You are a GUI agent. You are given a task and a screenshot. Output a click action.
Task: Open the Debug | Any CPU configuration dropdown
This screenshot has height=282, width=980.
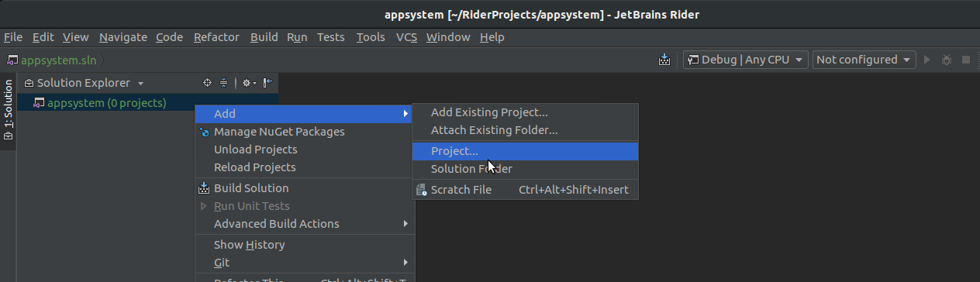pos(746,60)
